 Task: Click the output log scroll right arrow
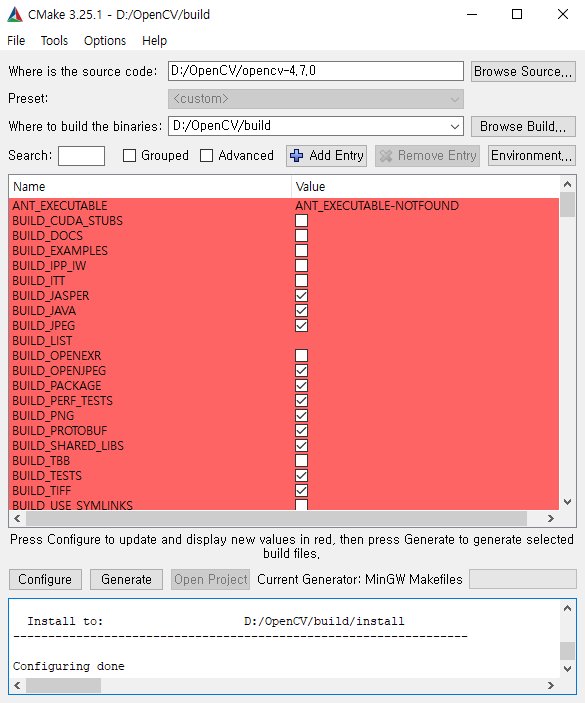551,686
